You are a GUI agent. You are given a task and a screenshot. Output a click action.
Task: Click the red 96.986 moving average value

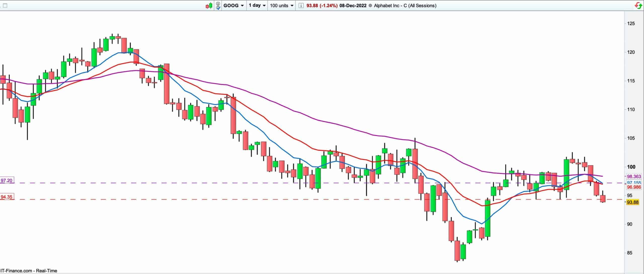pos(634,187)
